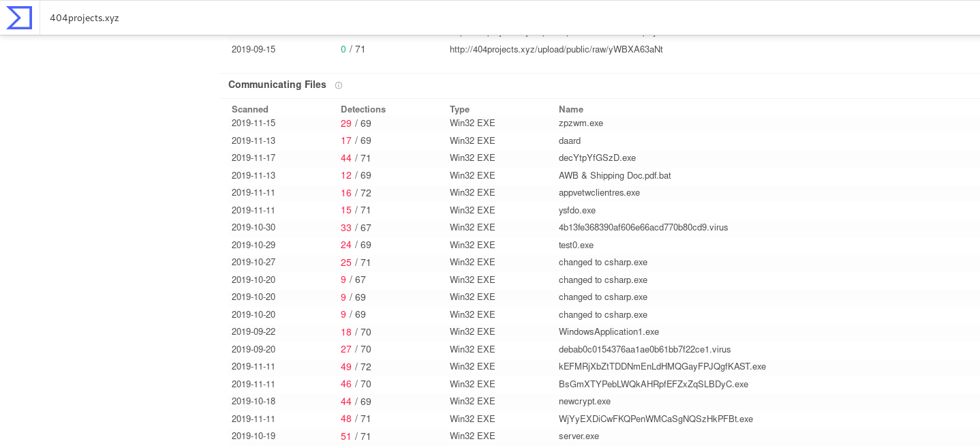This screenshot has width=980, height=448.
Task: Open the file starting with kEFMRjXbZt
Action: point(662,367)
